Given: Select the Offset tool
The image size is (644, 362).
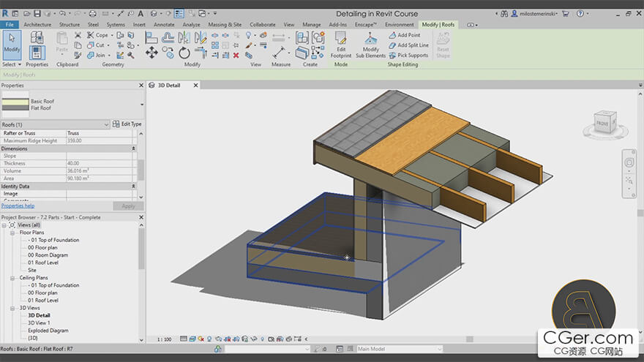Looking at the screenshot, I should point(168,38).
